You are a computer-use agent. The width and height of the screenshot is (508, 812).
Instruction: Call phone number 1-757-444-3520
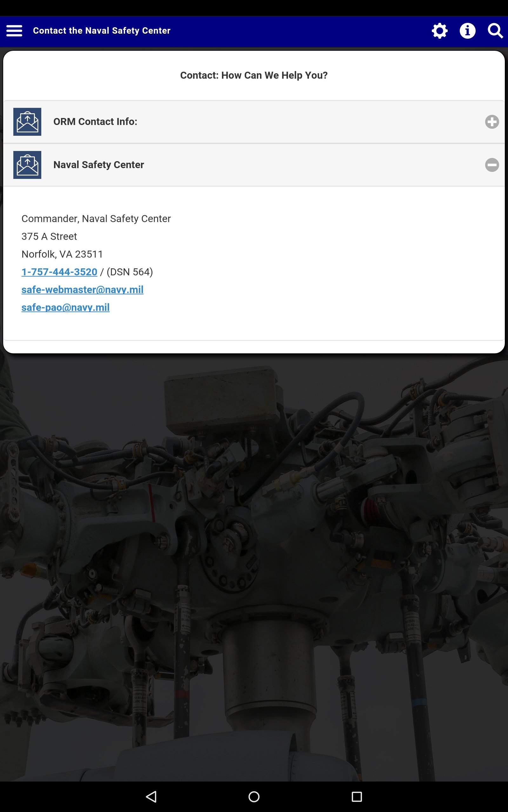(x=59, y=272)
